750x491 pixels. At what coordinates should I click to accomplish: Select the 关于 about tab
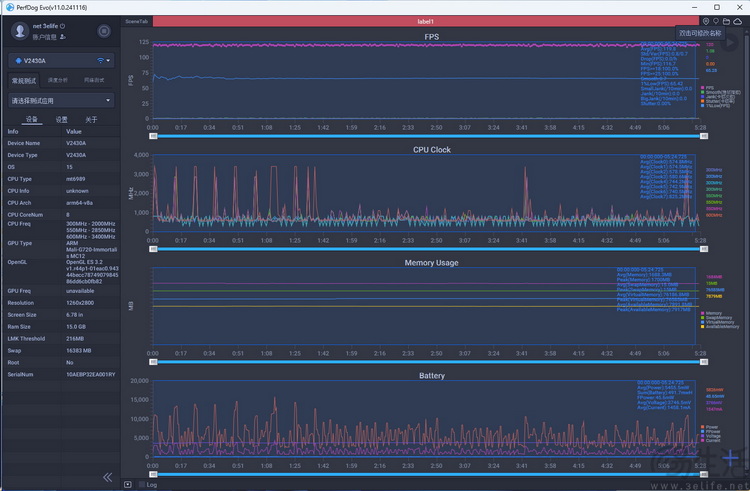[x=91, y=120]
